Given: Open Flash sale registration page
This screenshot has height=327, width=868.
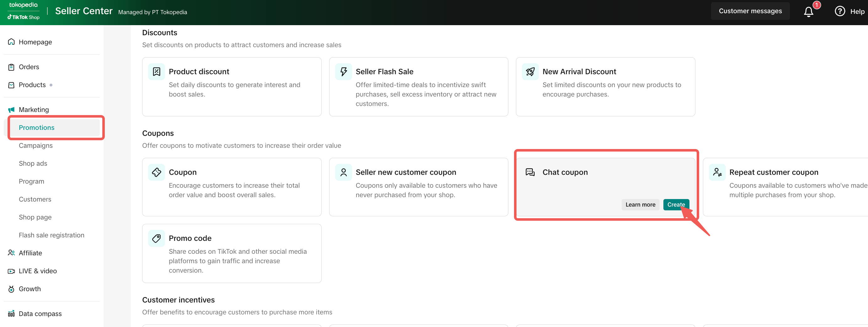Looking at the screenshot, I should [x=51, y=235].
